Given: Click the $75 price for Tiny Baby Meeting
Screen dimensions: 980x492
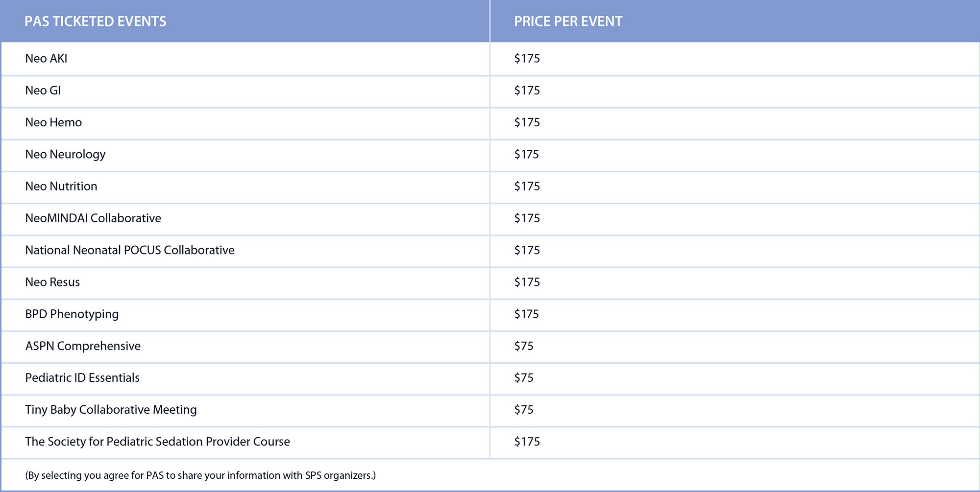Looking at the screenshot, I should (x=524, y=410).
